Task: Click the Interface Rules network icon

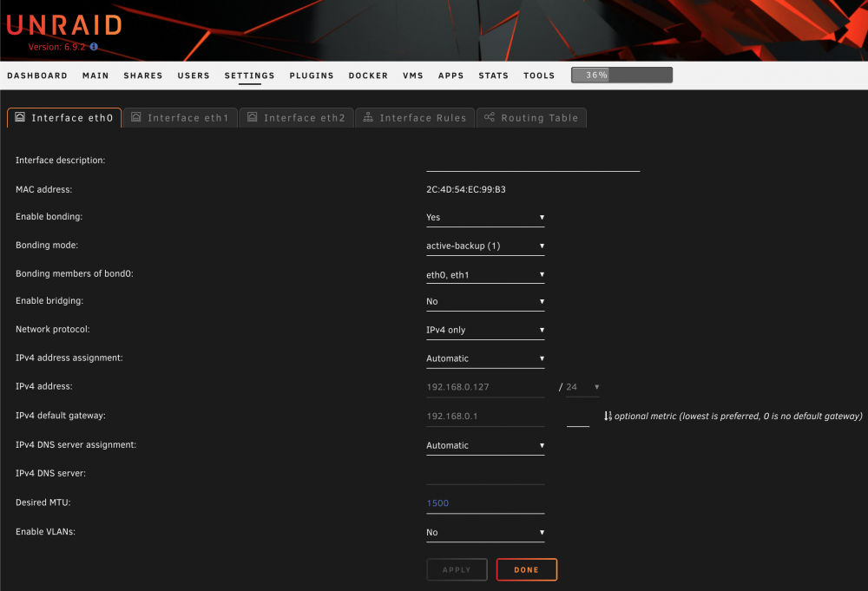Action: tap(368, 117)
